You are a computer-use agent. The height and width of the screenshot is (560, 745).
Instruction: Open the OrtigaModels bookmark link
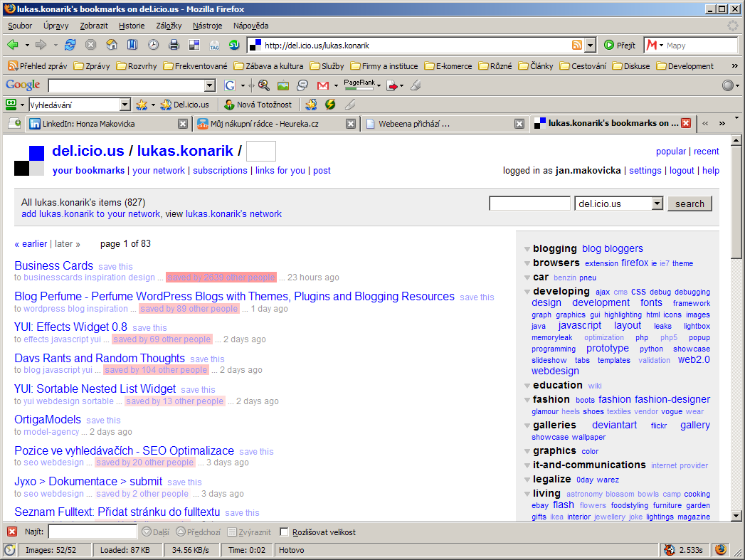coord(48,419)
